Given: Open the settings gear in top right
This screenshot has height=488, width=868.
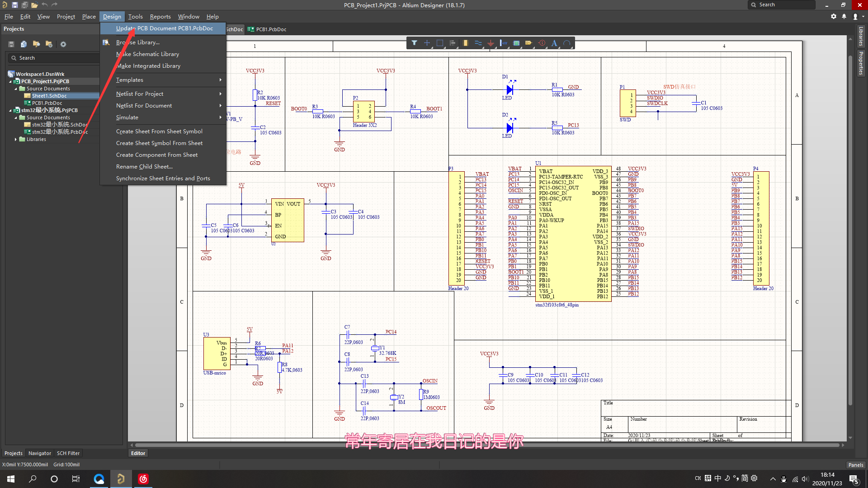Looking at the screenshot, I should (834, 16).
